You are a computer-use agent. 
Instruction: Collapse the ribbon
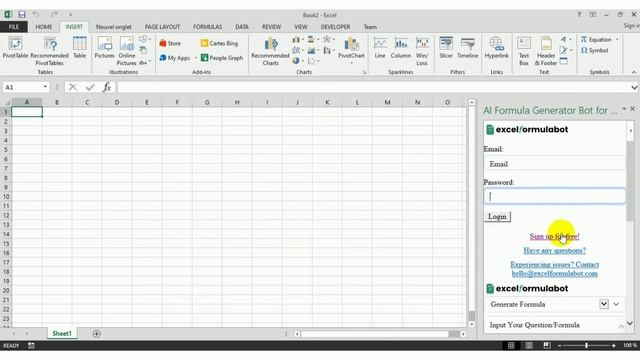click(x=634, y=72)
